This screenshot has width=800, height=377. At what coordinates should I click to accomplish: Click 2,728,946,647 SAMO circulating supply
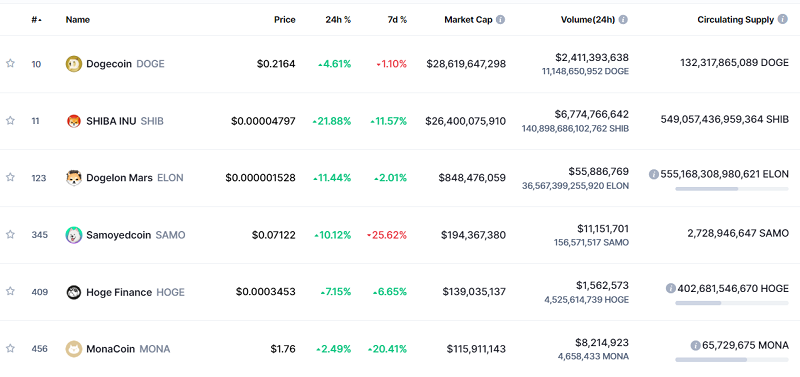(738, 233)
